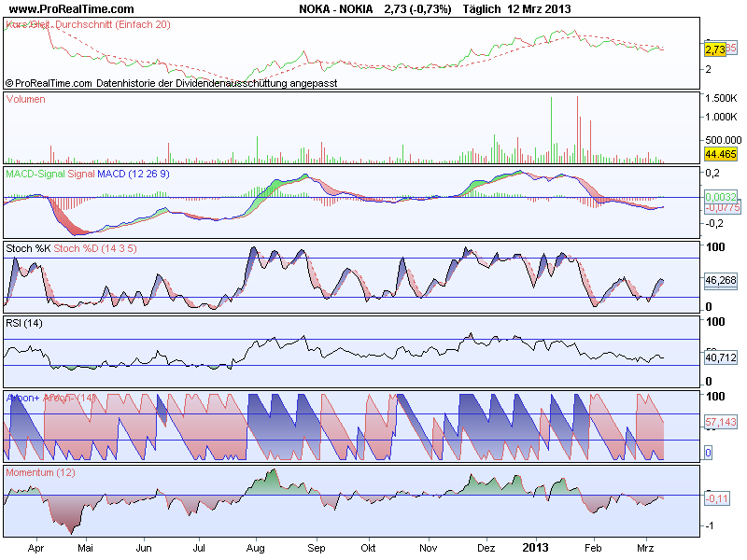Click the -1 momentum axis label

pyautogui.click(x=710, y=525)
